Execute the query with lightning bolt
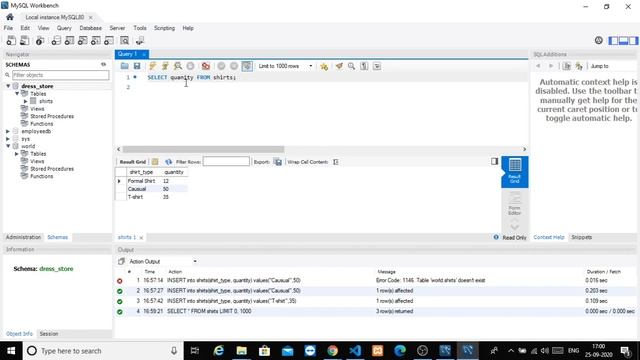The image size is (640, 360). 152,66
